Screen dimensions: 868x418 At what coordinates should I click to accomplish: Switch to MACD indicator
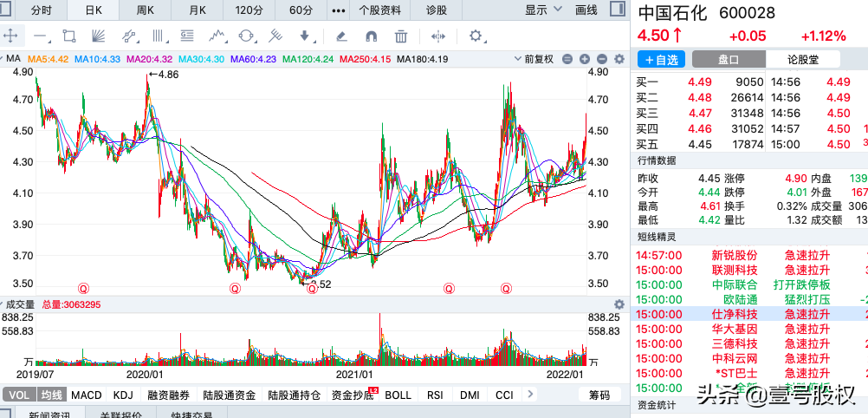tap(87, 395)
